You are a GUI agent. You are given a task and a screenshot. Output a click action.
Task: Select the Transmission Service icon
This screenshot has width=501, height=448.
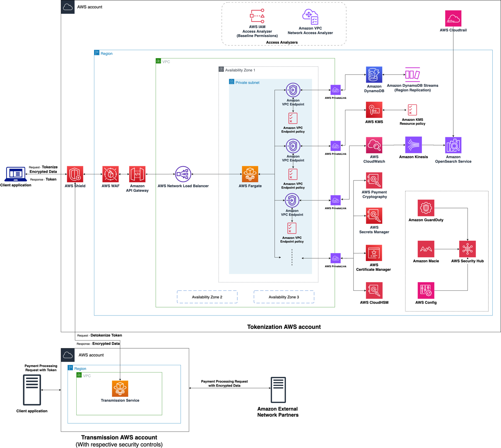coord(120,388)
